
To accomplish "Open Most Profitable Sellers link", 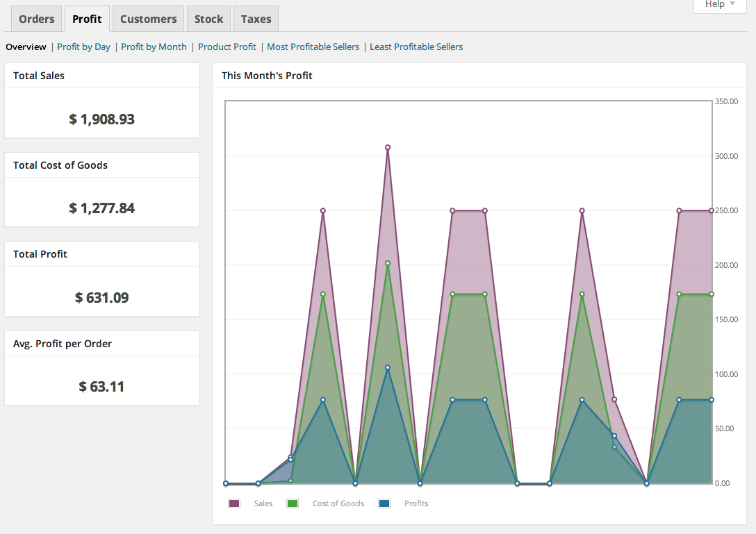I will coord(313,47).
